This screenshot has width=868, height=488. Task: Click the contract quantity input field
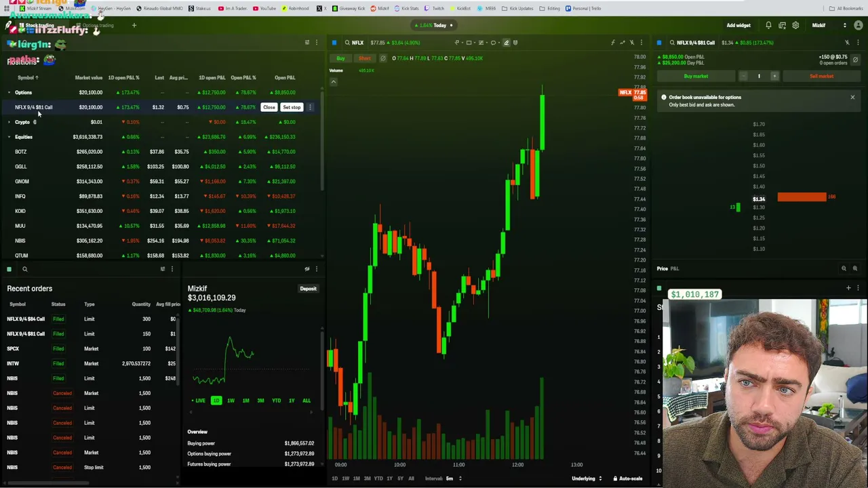759,76
